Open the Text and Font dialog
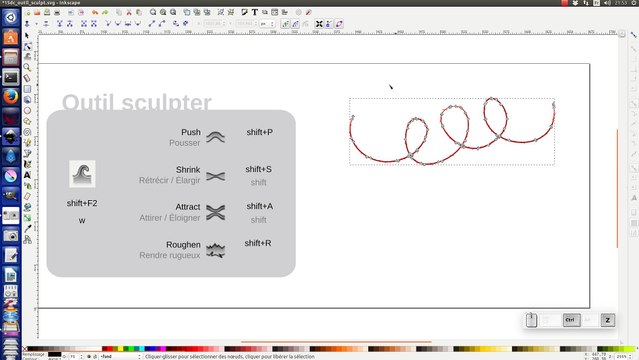The height and width of the screenshot is (360, 639). click(x=255, y=13)
